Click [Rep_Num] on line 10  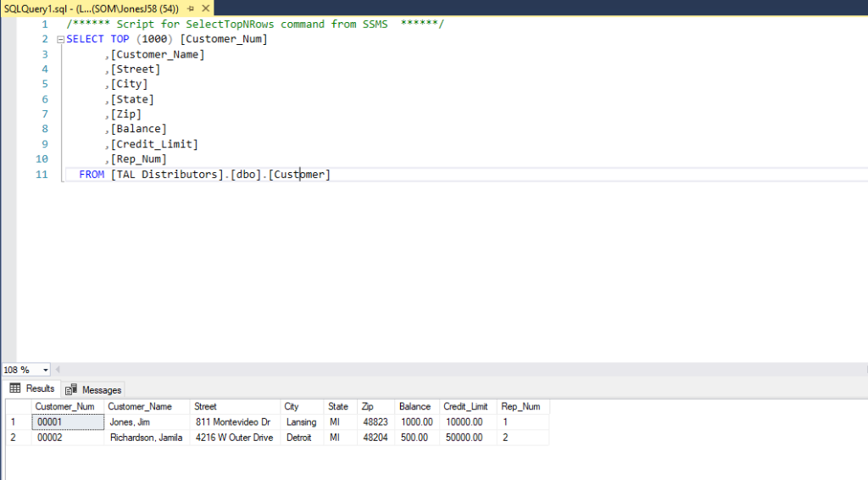[138, 159]
